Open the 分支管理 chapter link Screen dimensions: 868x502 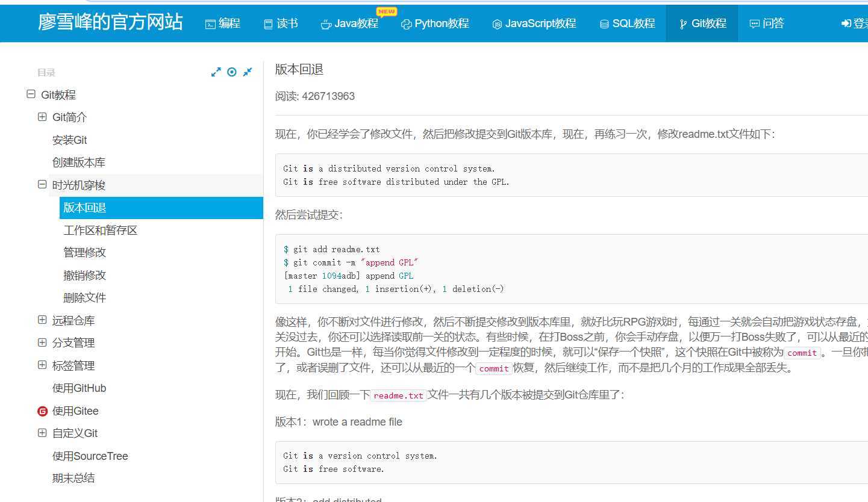(73, 343)
